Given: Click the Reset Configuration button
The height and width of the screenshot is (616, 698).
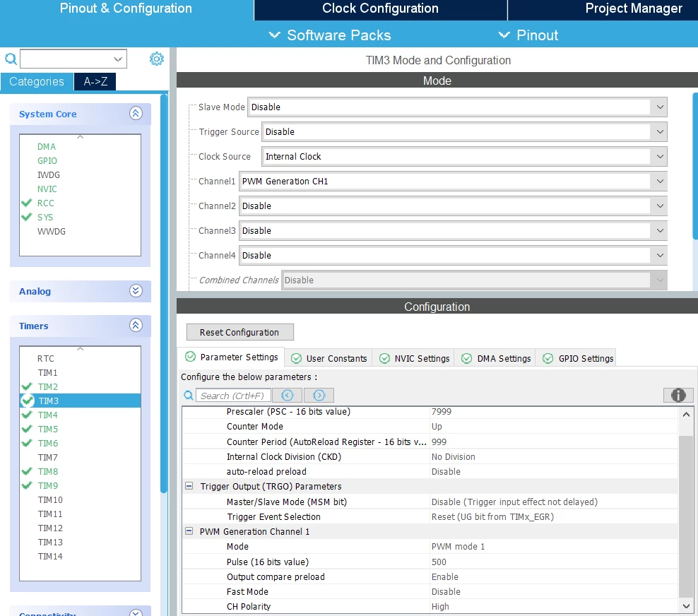Looking at the screenshot, I should tap(239, 333).
